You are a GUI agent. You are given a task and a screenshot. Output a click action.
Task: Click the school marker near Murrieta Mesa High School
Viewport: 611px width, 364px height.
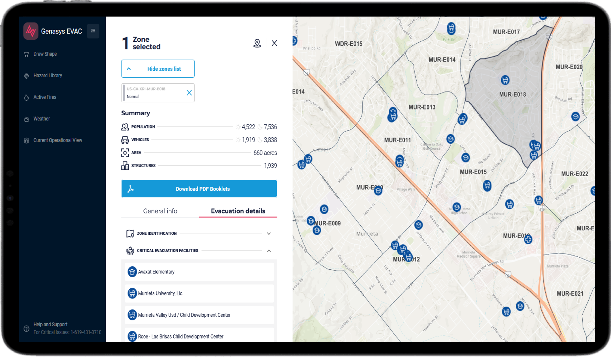point(457,207)
